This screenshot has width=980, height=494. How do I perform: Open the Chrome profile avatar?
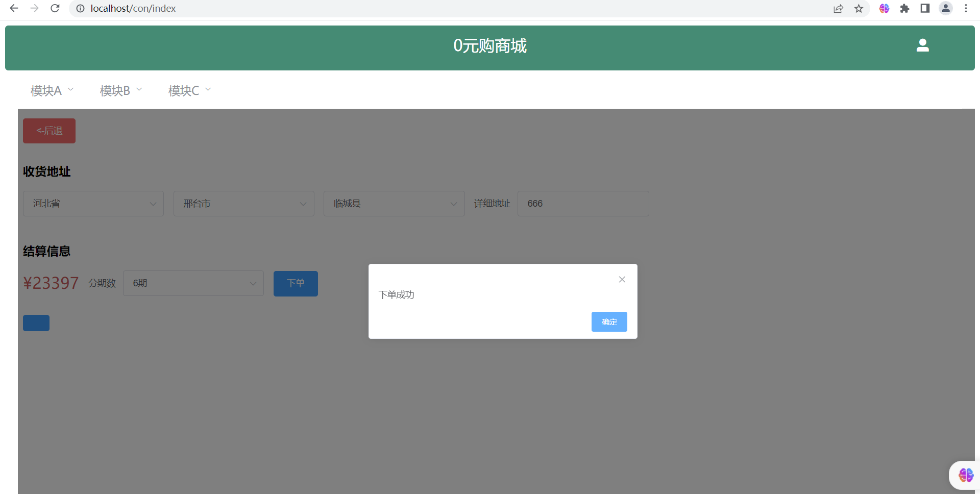[946, 8]
